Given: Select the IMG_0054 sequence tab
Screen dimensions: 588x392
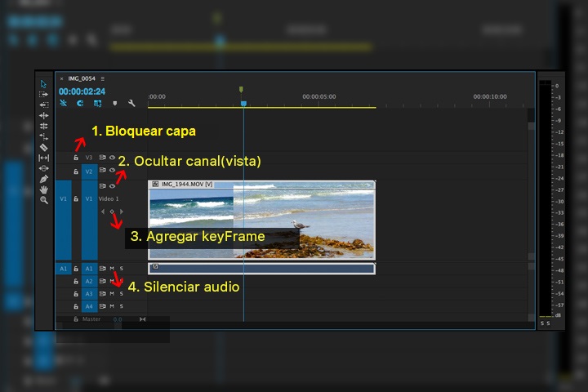Looking at the screenshot, I should (82, 78).
